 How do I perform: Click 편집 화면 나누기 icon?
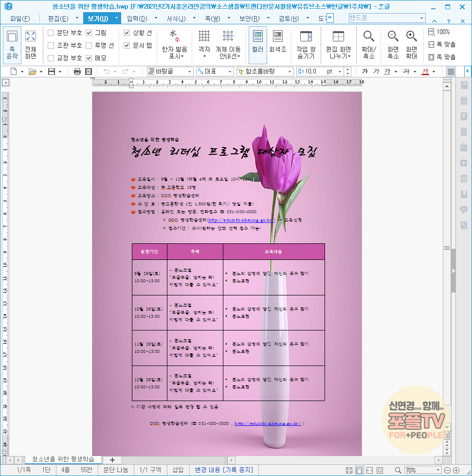(339, 45)
